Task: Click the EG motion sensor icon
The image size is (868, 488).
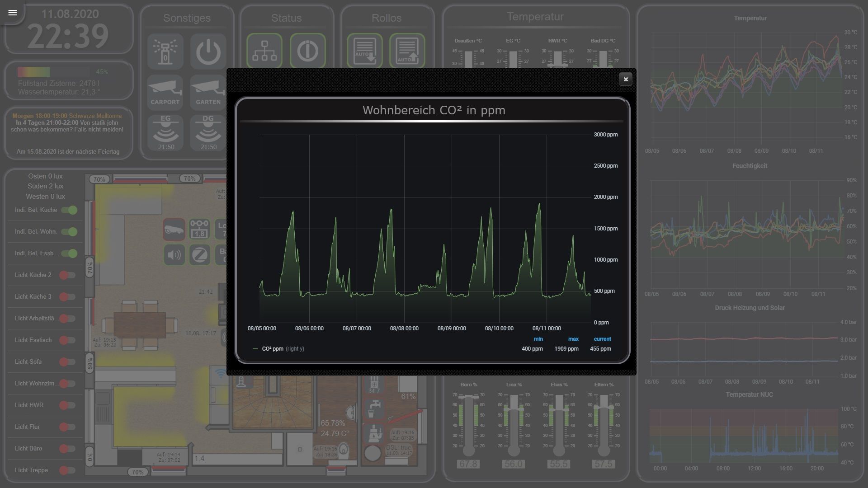Action: (165, 132)
